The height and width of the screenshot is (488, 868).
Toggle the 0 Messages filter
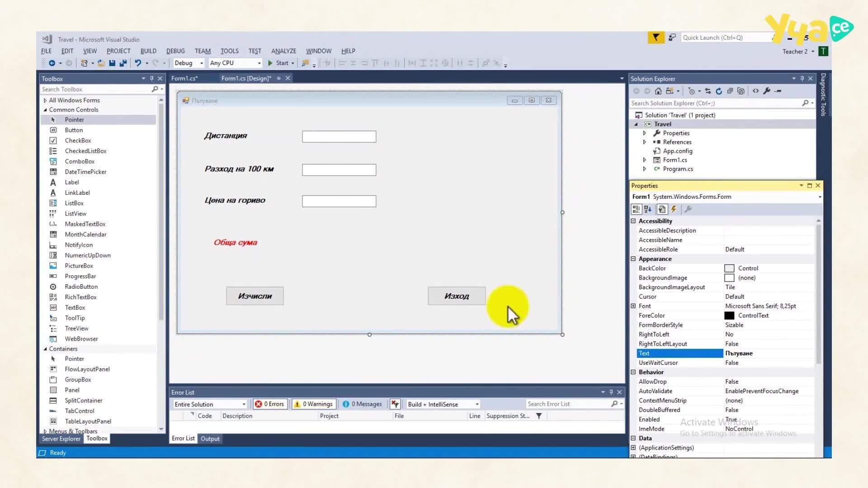(x=362, y=404)
